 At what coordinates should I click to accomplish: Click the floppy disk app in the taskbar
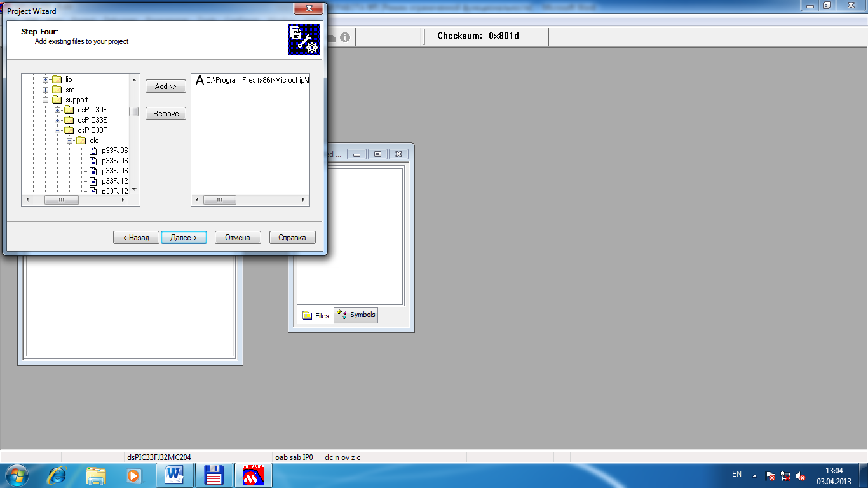pyautogui.click(x=215, y=475)
